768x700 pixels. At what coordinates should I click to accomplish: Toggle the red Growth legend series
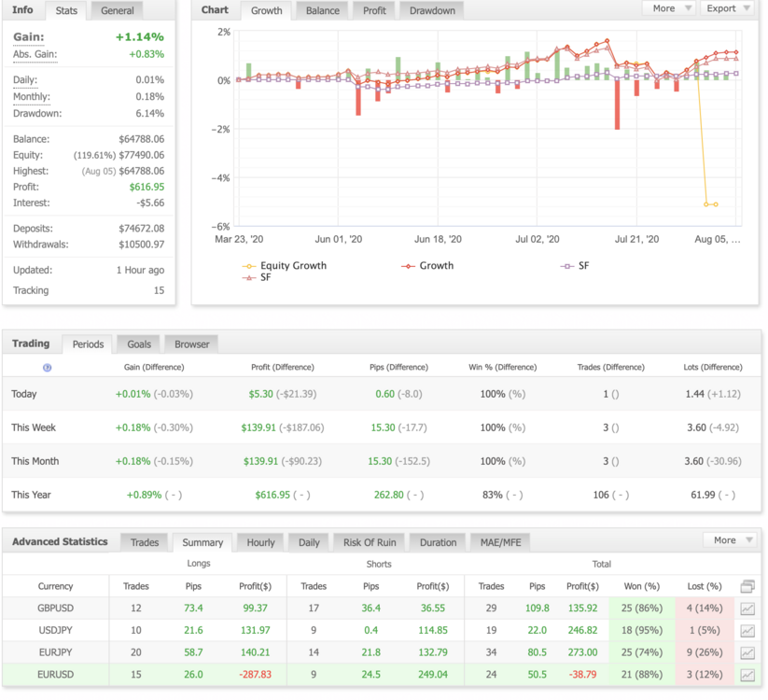click(427, 265)
